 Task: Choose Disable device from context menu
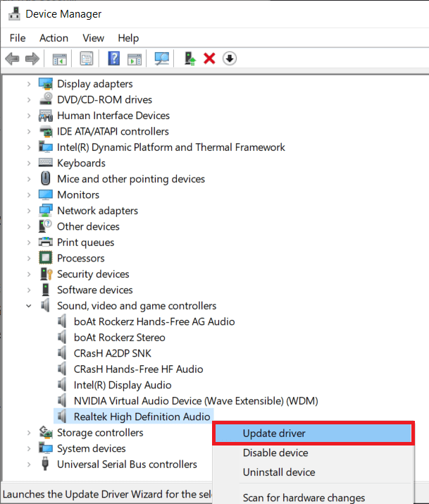313,453
